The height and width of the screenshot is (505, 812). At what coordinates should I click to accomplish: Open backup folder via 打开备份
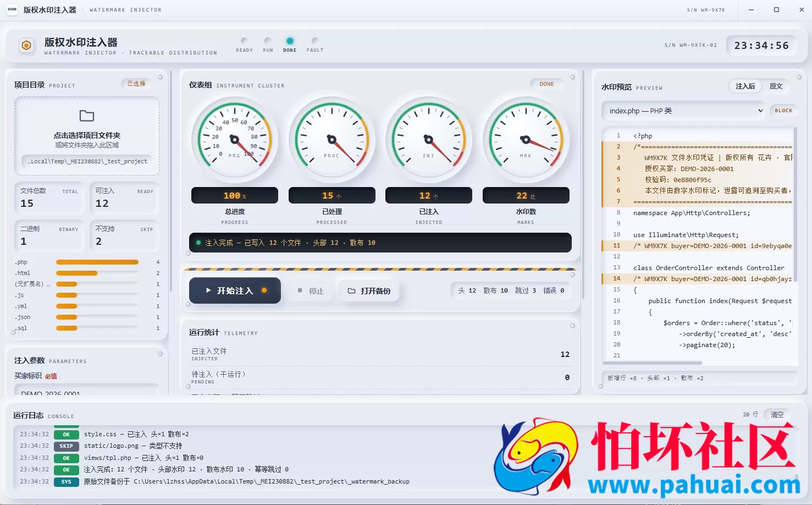pyautogui.click(x=369, y=291)
